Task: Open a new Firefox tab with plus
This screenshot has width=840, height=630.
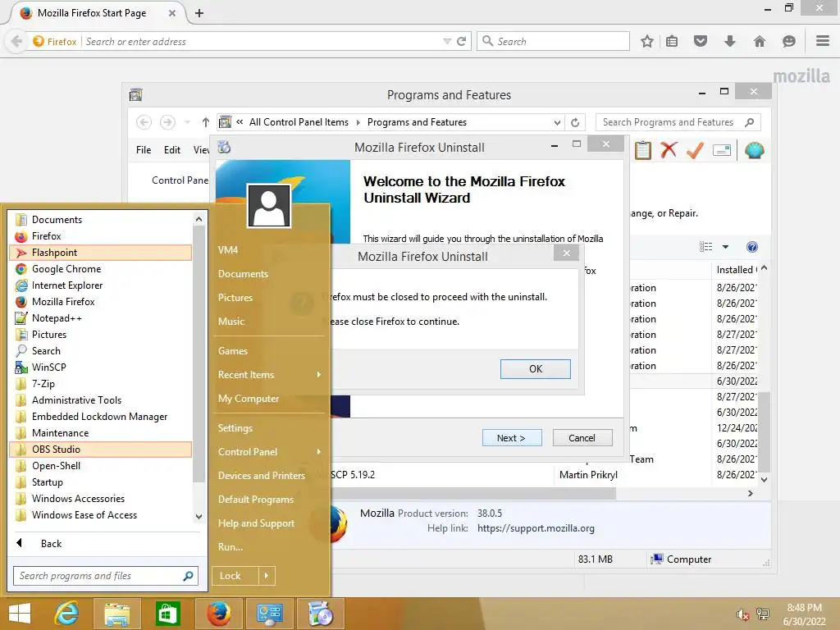Action: point(199,13)
